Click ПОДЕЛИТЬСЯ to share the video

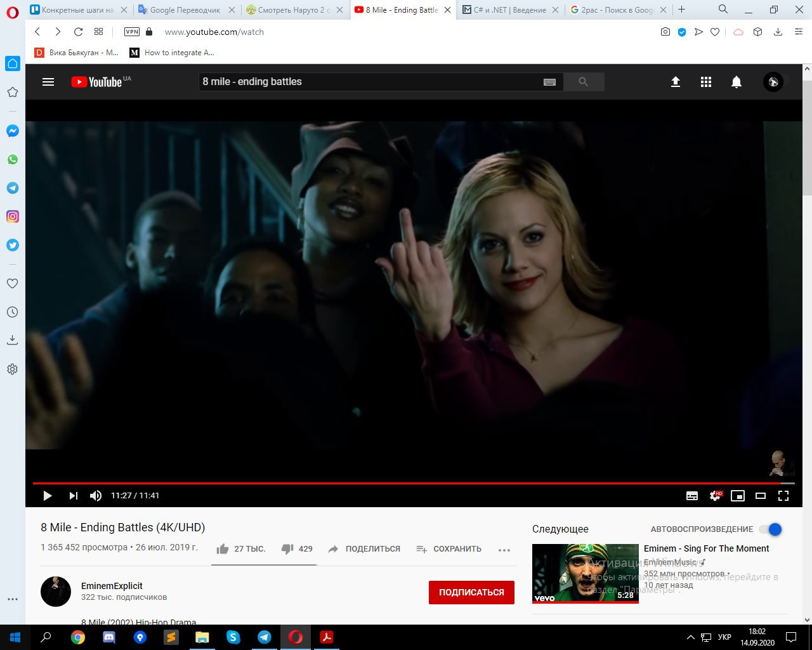point(364,549)
